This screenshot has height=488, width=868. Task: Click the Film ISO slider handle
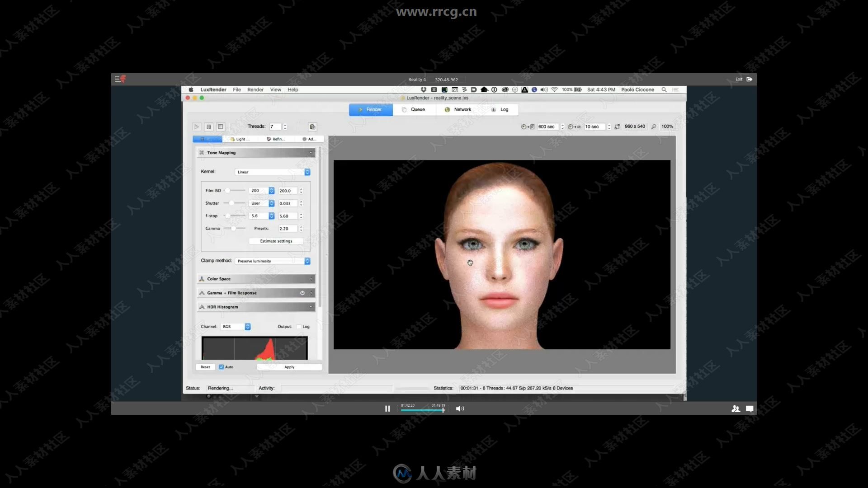[227, 191]
